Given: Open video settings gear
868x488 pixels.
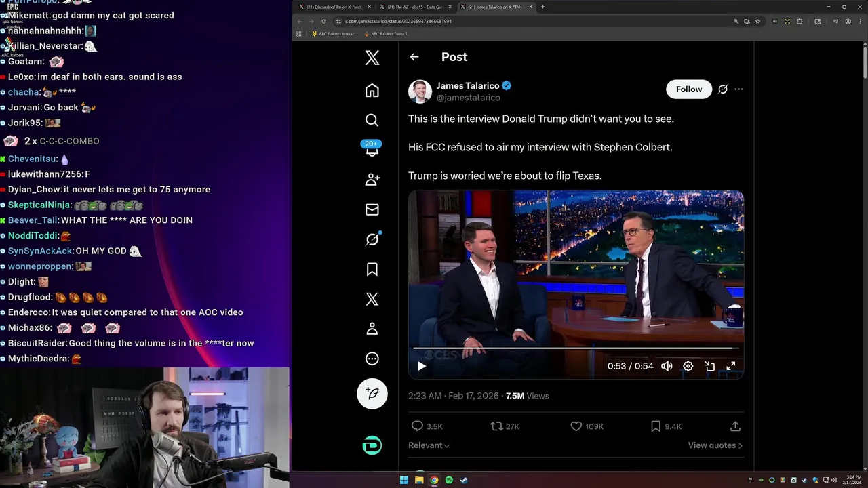Looking at the screenshot, I should point(688,366).
